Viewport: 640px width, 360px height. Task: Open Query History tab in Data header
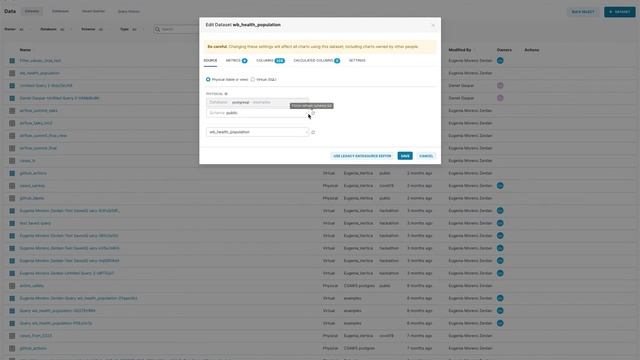(129, 11)
